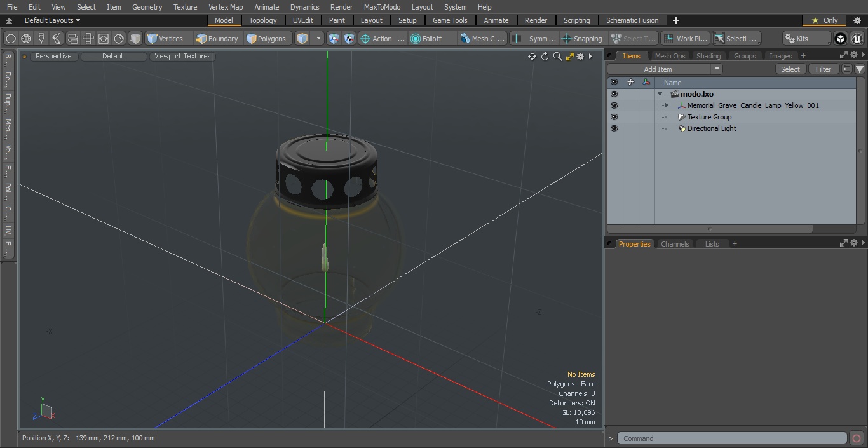The image size is (868, 448).
Task: Open the Default Layouts dropdown
Action: coord(52,20)
